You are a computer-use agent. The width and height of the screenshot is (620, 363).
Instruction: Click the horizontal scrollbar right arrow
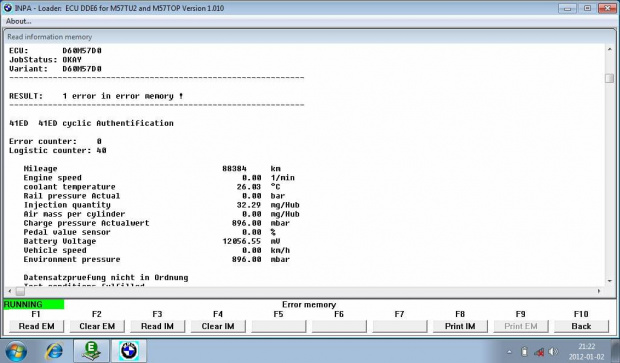point(599,291)
